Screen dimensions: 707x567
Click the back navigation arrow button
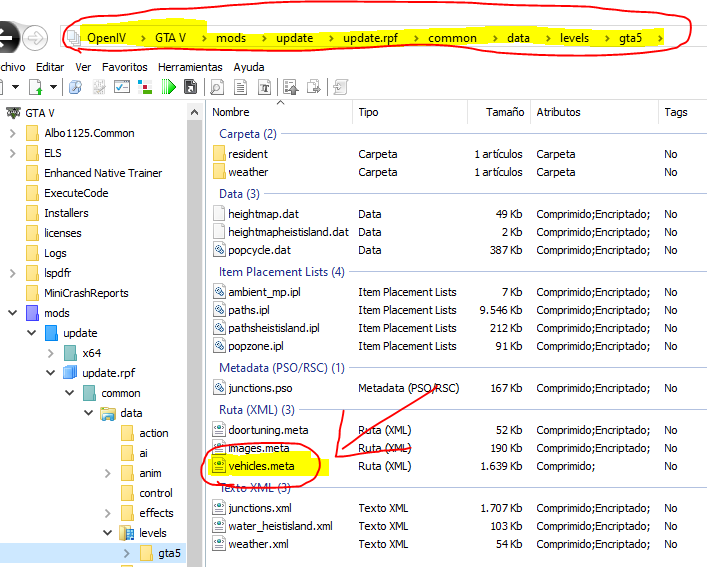pos(6,38)
